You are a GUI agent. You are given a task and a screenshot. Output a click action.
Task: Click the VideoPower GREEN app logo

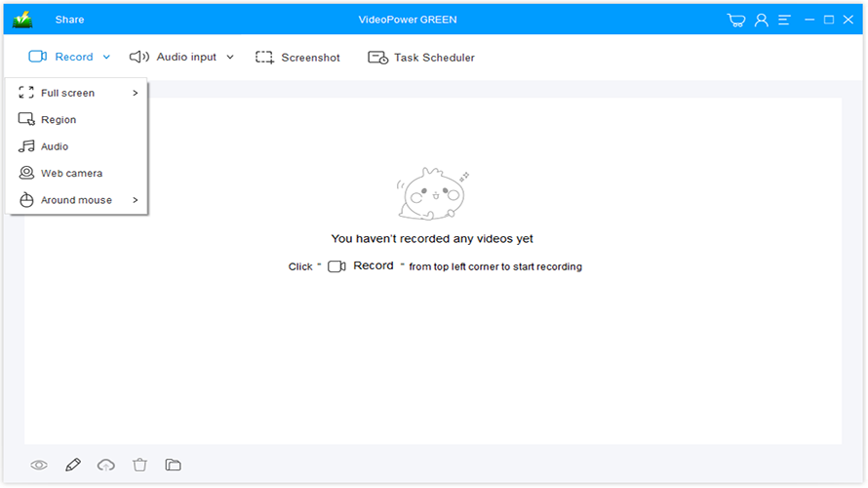coord(22,20)
